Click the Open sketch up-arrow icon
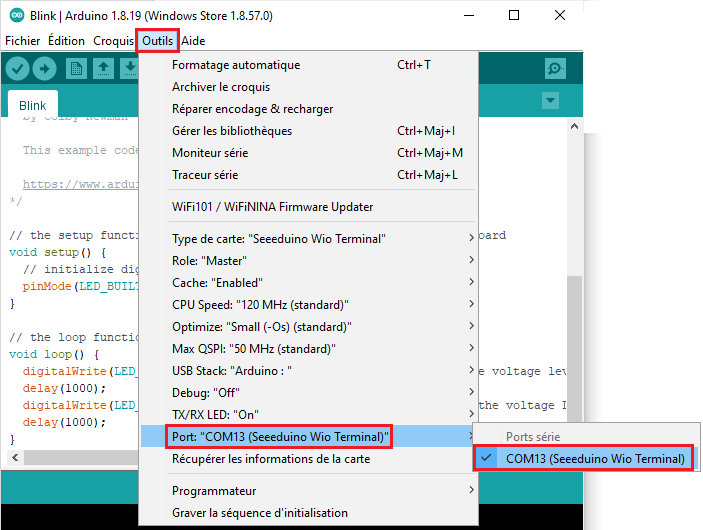This screenshot has height=530, width=703. (x=103, y=69)
